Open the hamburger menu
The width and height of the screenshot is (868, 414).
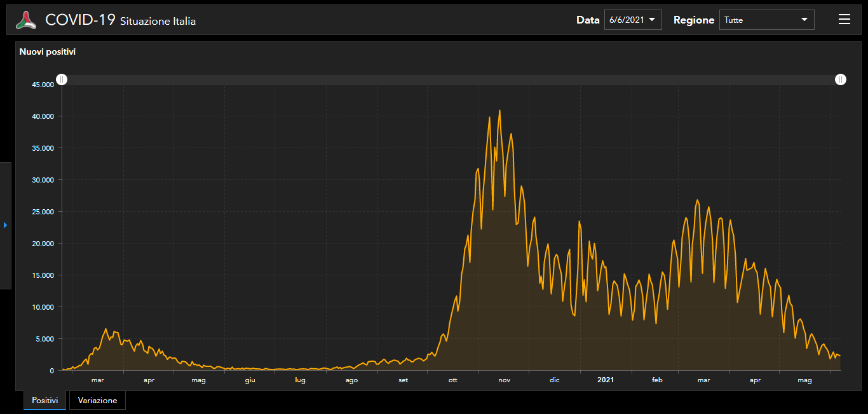(x=844, y=20)
